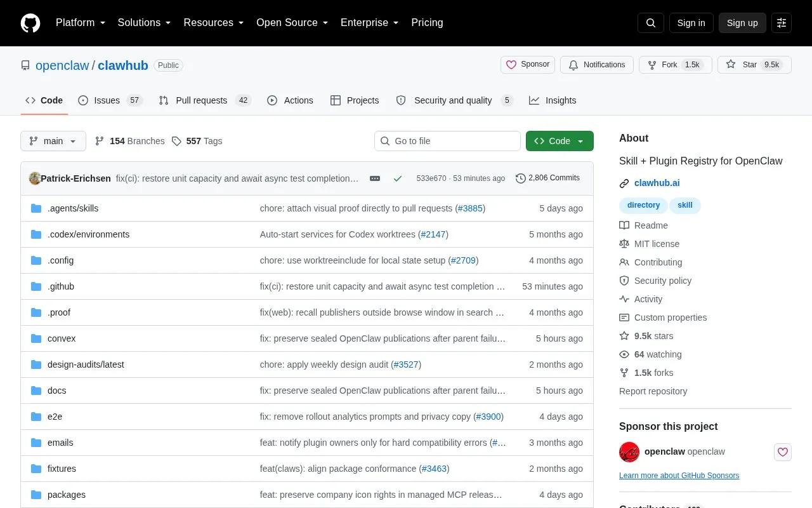Open the convex folder

click(x=62, y=338)
